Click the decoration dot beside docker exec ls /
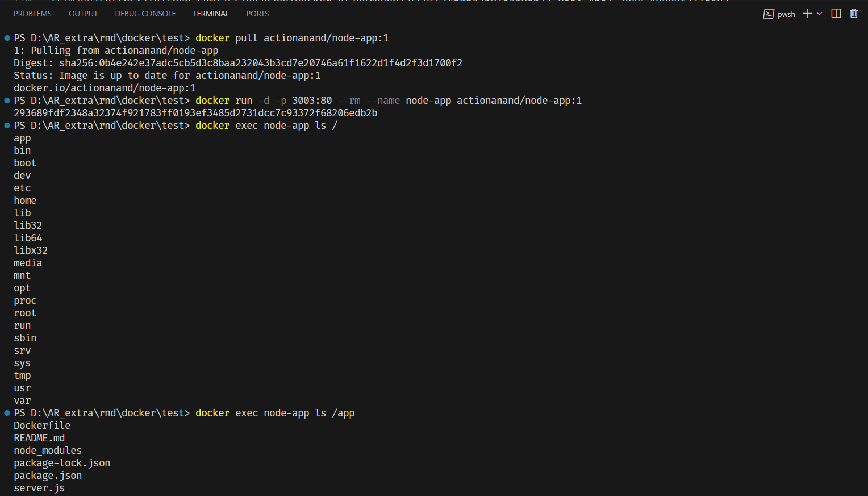 (x=6, y=125)
